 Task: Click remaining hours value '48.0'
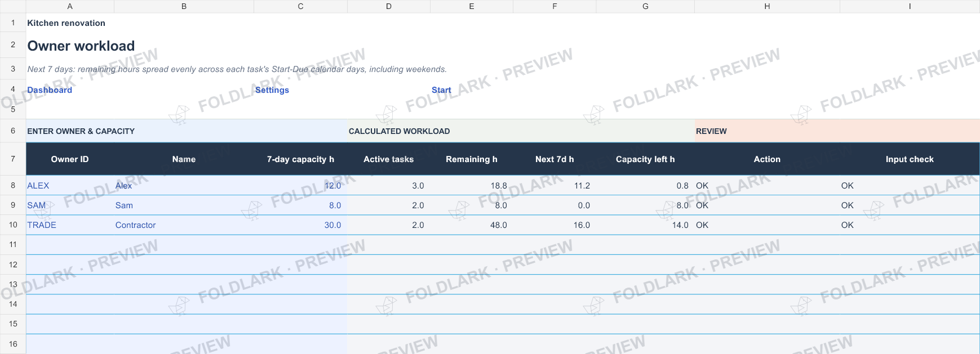499,225
